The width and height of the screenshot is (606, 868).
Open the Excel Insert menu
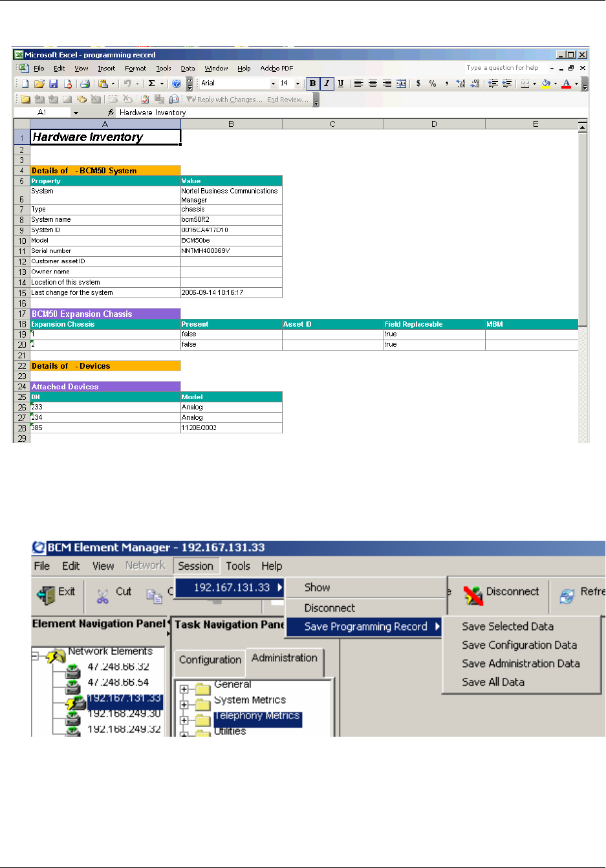[x=107, y=68]
